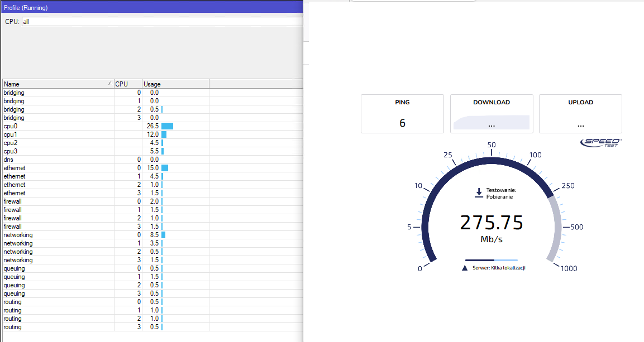Select the ethernet row for CPU 0
This screenshot has height=342, width=644.
click(x=153, y=168)
